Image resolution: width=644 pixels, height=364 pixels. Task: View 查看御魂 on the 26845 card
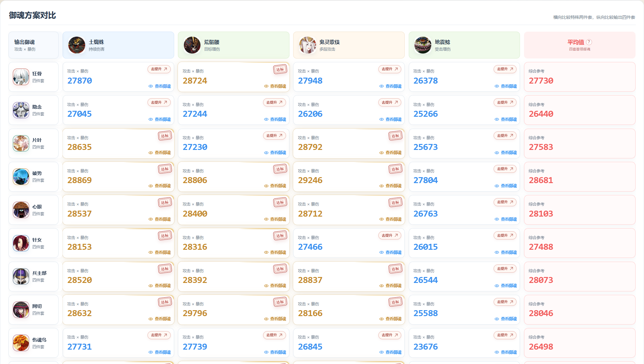390,352
